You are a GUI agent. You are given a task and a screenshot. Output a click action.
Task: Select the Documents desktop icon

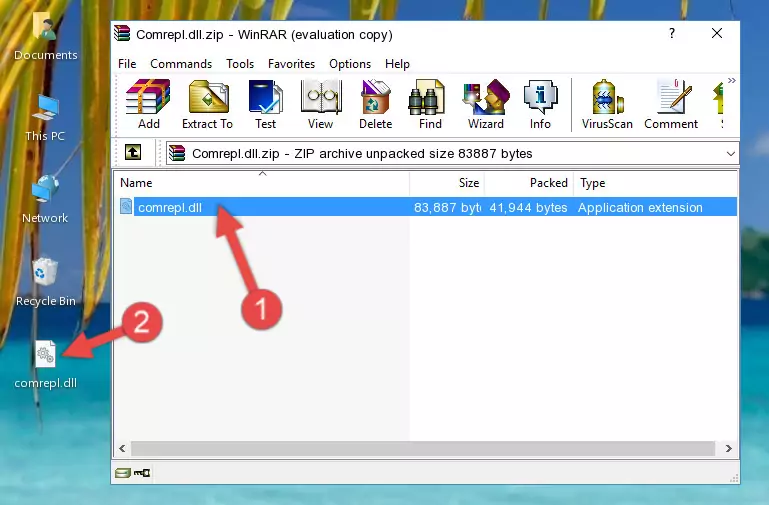coord(45,37)
